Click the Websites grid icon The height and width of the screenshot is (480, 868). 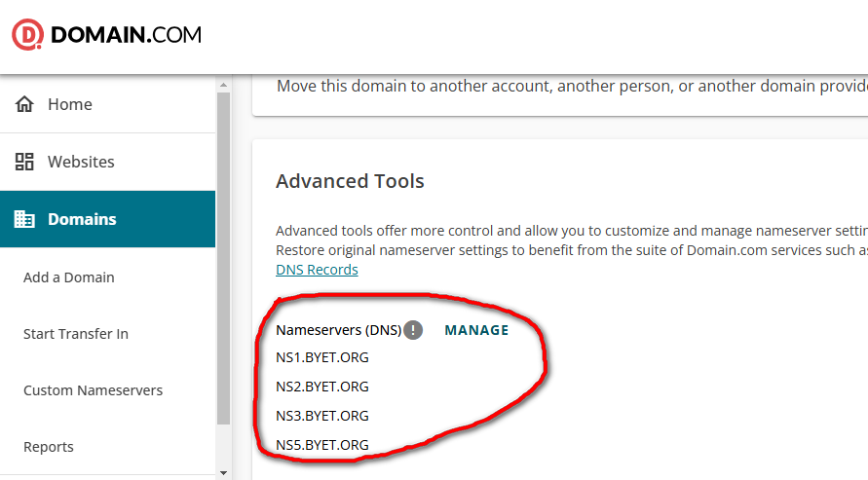(24, 162)
